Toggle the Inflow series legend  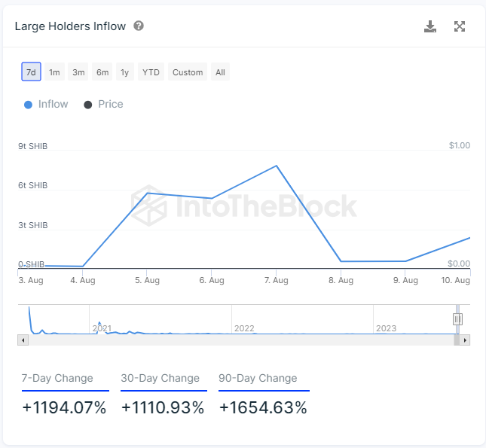46,105
